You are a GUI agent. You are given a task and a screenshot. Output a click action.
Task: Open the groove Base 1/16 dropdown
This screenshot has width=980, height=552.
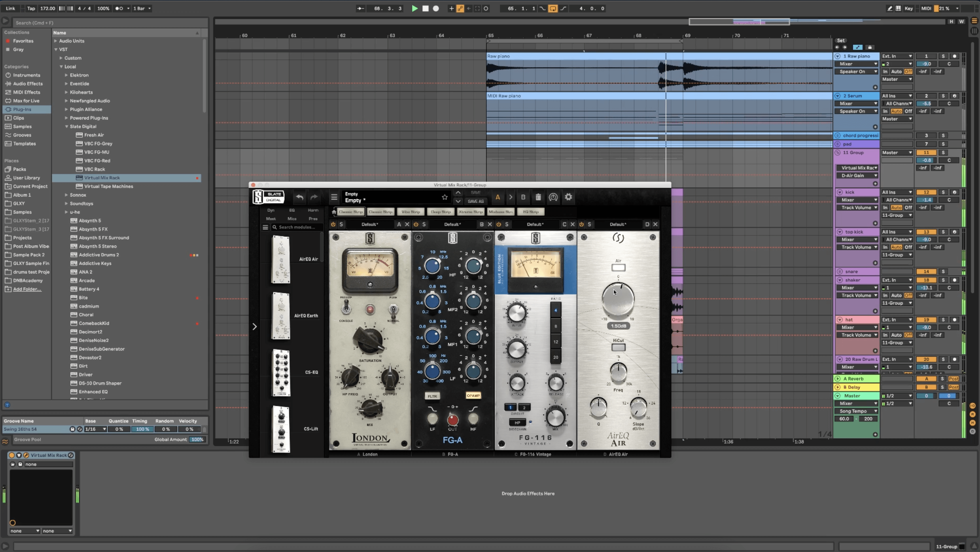(x=95, y=429)
